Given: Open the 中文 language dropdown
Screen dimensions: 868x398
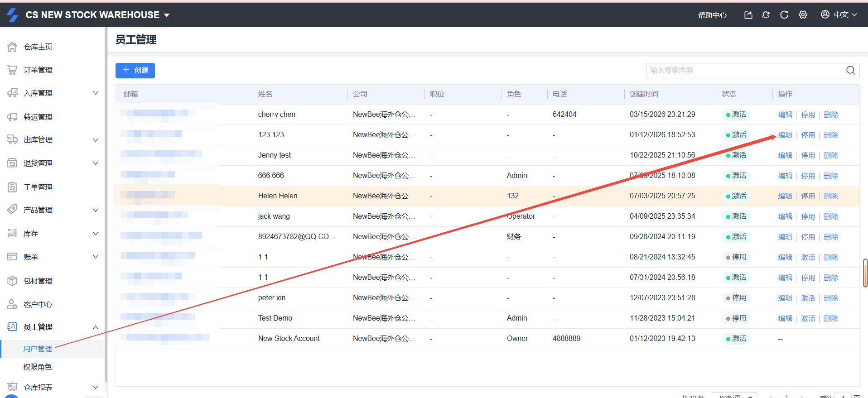Looking at the screenshot, I should pyautogui.click(x=839, y=15).
